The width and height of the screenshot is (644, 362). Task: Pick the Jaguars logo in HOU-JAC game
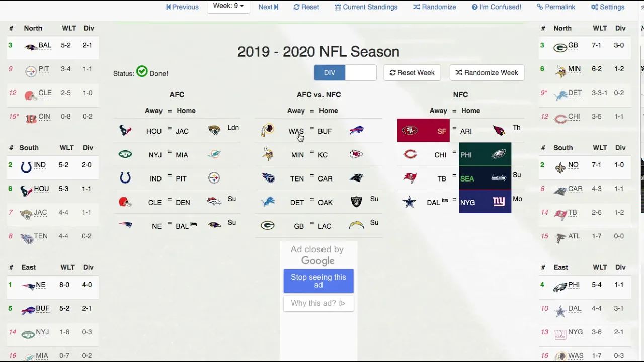(x=214, y=131)
